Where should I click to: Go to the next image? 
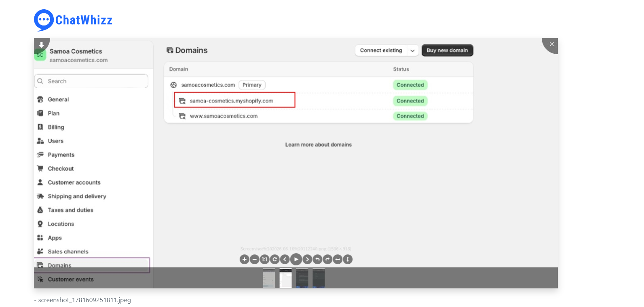(x=307, y=259)
